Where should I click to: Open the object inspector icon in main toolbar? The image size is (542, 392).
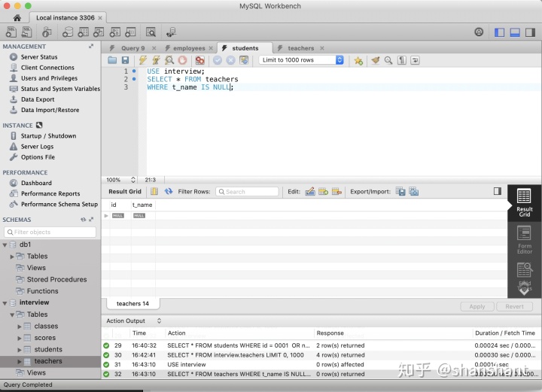pyautogui.click(x=47, y=32)
